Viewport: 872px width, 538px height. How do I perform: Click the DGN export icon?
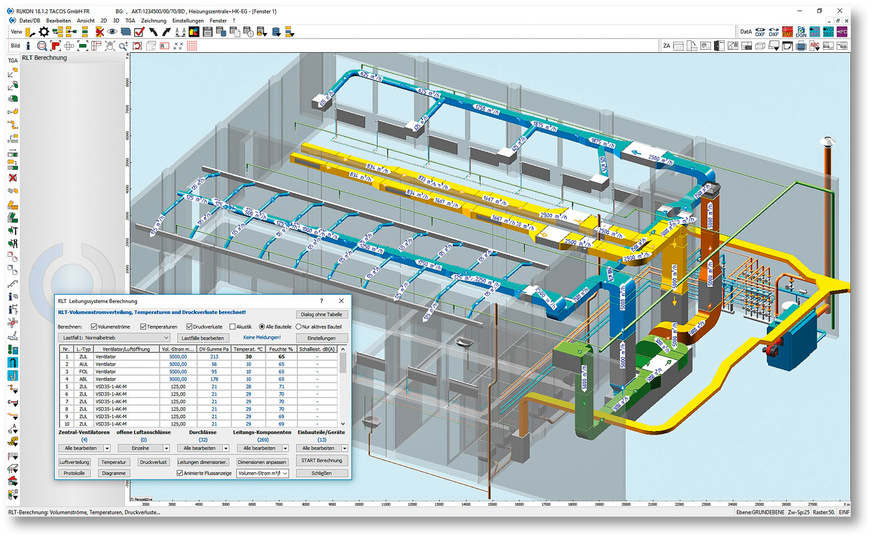[801, 32]
